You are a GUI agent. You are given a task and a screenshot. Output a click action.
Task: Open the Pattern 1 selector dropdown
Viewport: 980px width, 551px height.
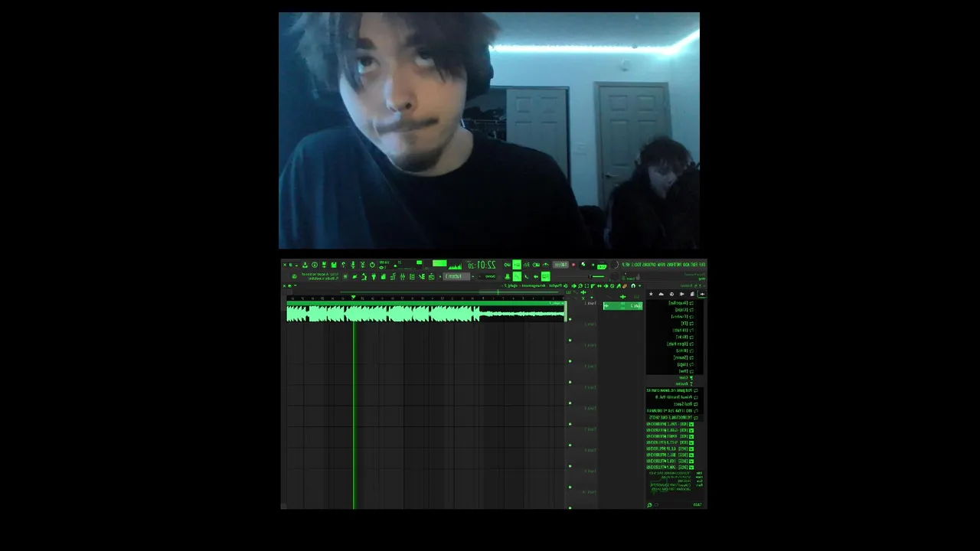(x=456, y=276)
